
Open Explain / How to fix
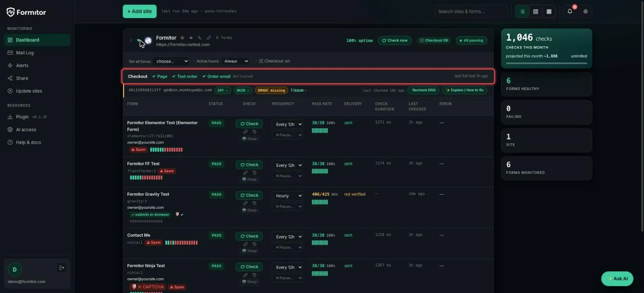[465, 90]
